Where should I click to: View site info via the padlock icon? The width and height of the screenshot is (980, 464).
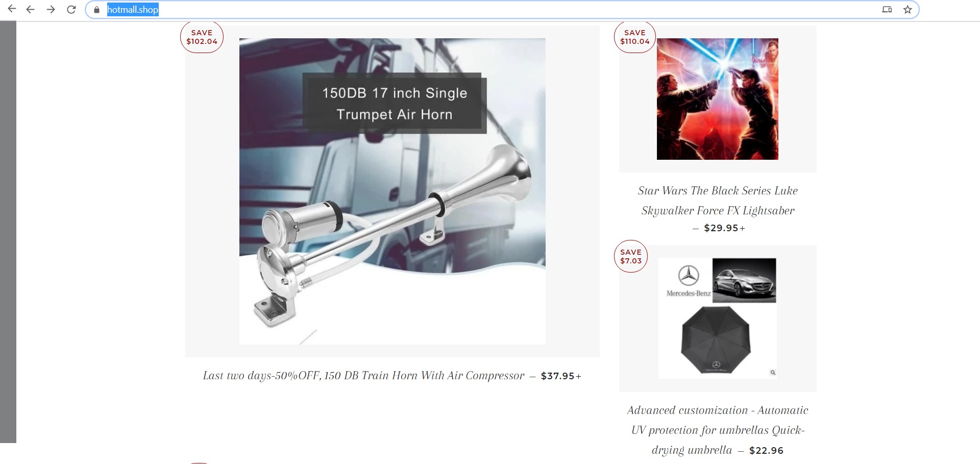[x=96, y=10]
